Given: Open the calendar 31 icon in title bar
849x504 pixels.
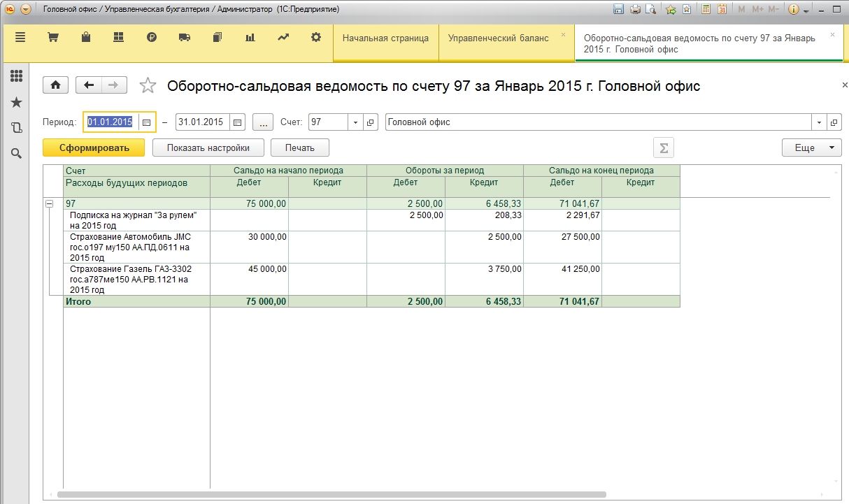Looking at the screenshot, I should (x=722, y=9).
